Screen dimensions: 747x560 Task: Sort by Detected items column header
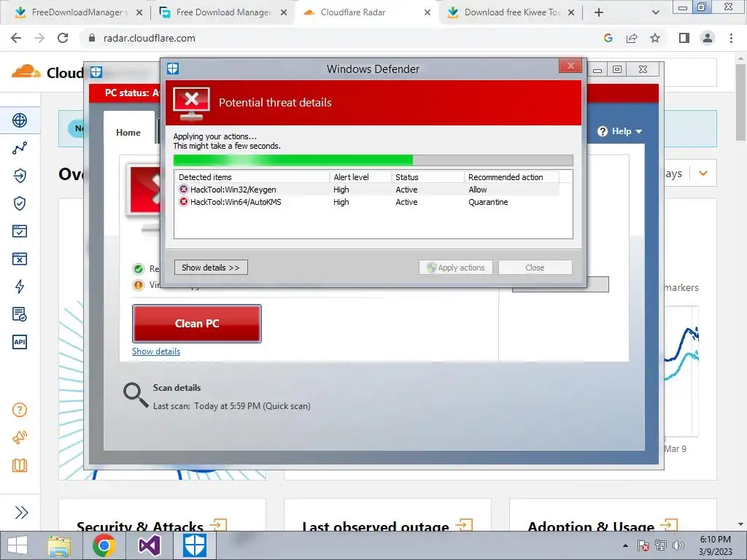pyautogui.click(x=252, y=177)
